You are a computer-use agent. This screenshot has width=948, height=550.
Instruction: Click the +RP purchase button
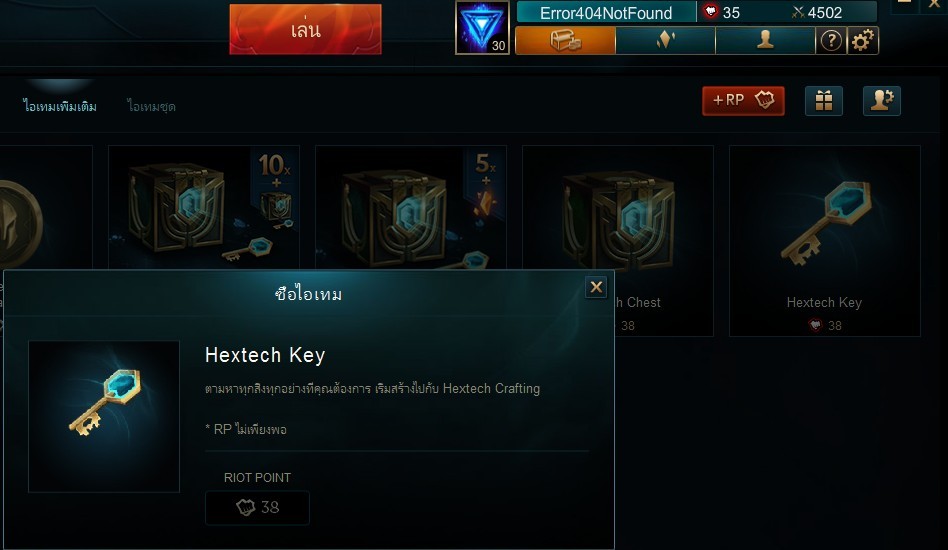tap(743, 100)
